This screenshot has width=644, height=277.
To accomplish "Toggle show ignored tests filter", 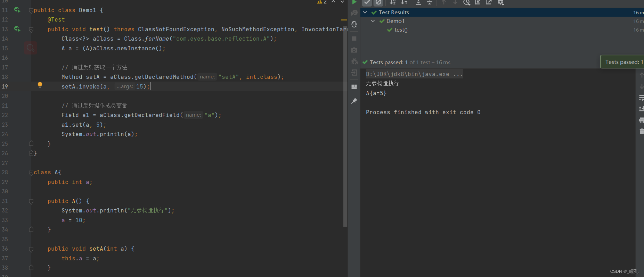I will click(378, 2).
